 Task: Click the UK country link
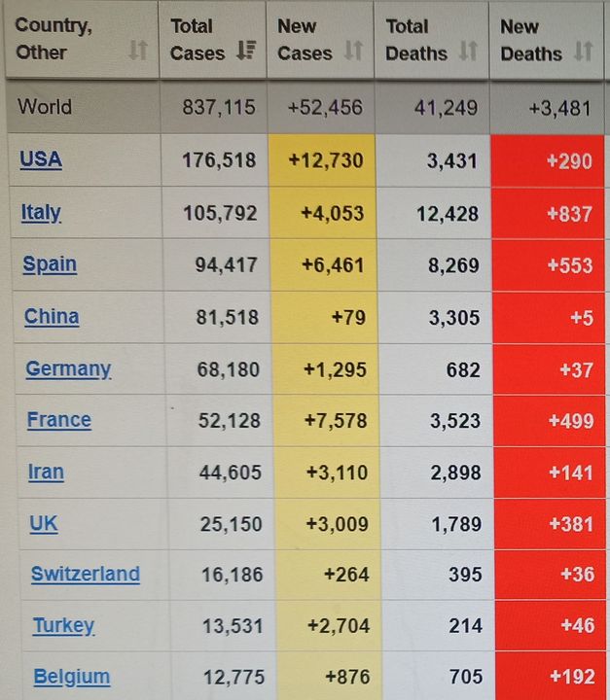click(x=44, y=523)
